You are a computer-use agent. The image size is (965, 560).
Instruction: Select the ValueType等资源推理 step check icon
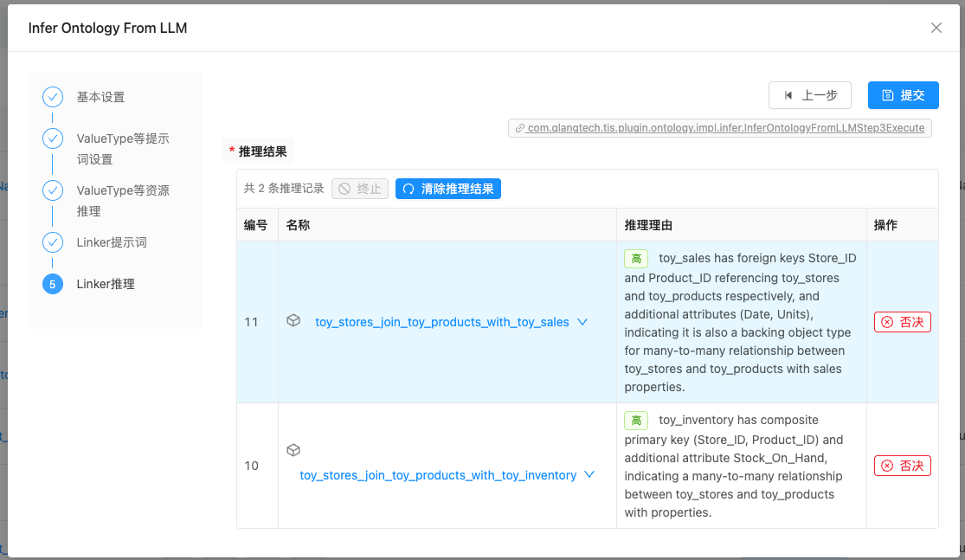(53, 190)
